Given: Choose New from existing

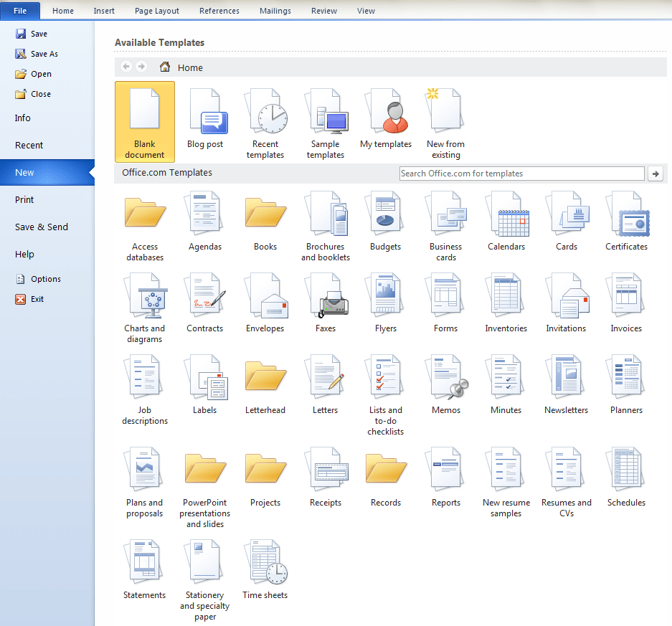Looking at the screenshot, I should pyautogui.click(x=445, y=115).
